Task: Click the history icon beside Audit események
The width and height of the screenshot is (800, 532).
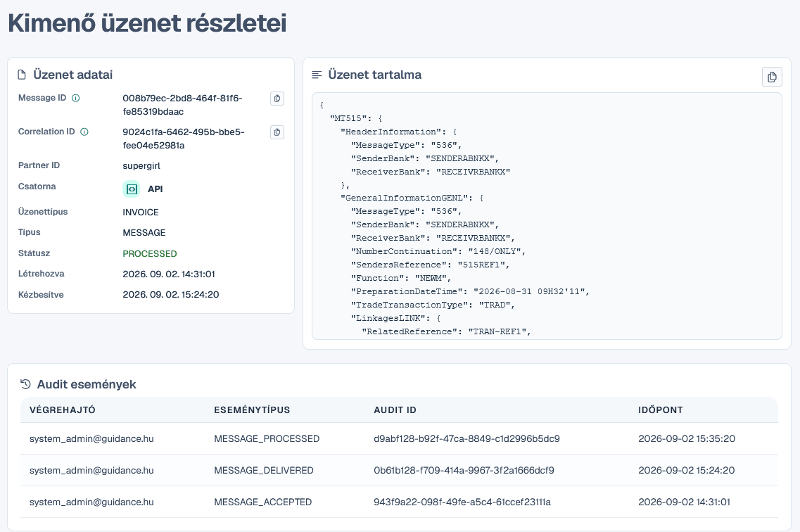Action: pos(25,384)
